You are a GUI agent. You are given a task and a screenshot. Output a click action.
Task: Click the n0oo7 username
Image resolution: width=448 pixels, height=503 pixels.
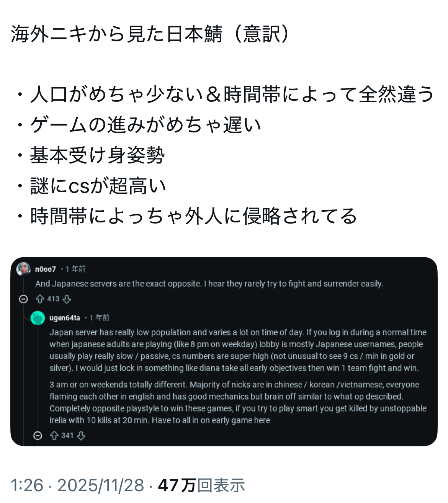point(46,269)
